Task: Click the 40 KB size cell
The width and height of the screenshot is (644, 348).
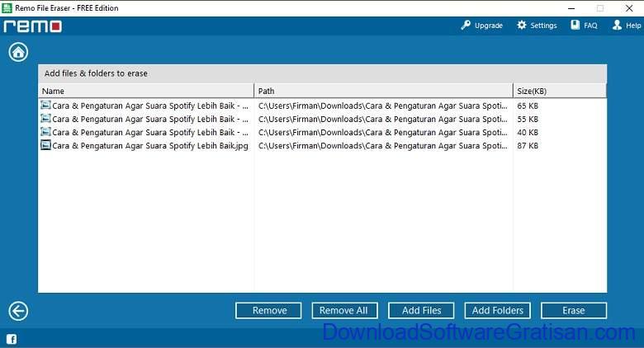Action: point(528,133)
